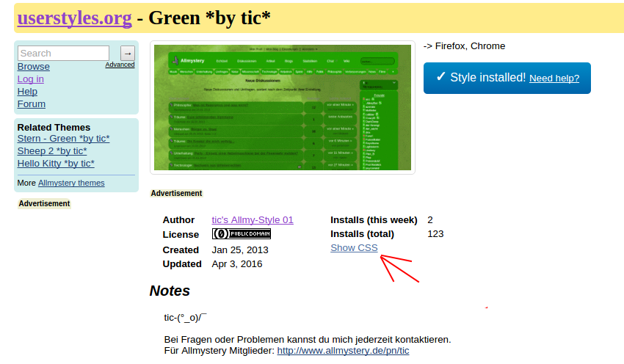Click the 'Bei Fragen oder Problemen' note text
Screen dimensions: 624x364
[x=308, y=339]
